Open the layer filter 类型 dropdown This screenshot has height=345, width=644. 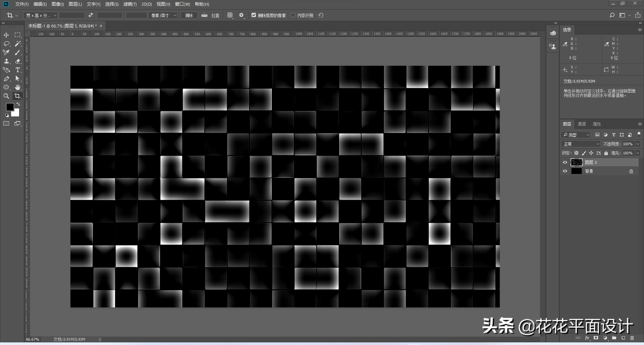tap(576, 135)
